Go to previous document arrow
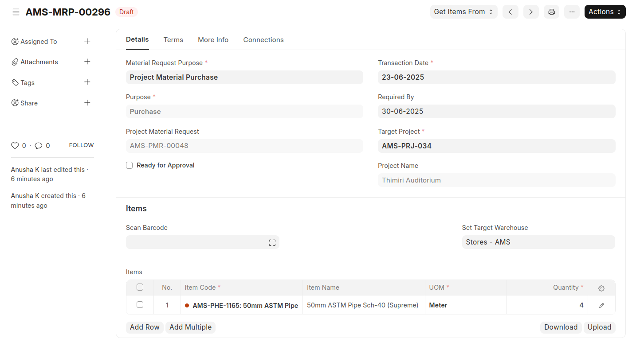 point(510,12)
